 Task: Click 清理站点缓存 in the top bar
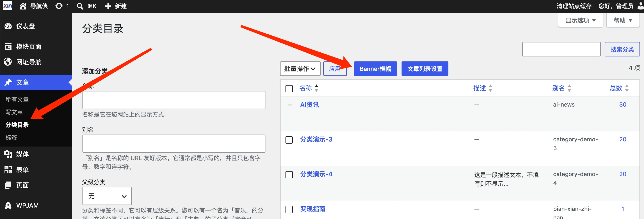(x=574, y=6)
